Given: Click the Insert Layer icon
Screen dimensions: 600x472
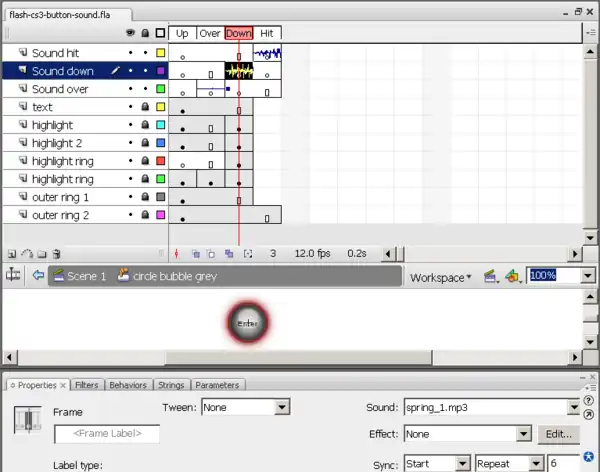Looking at the screenshot, I should click(x=12, y=254).
